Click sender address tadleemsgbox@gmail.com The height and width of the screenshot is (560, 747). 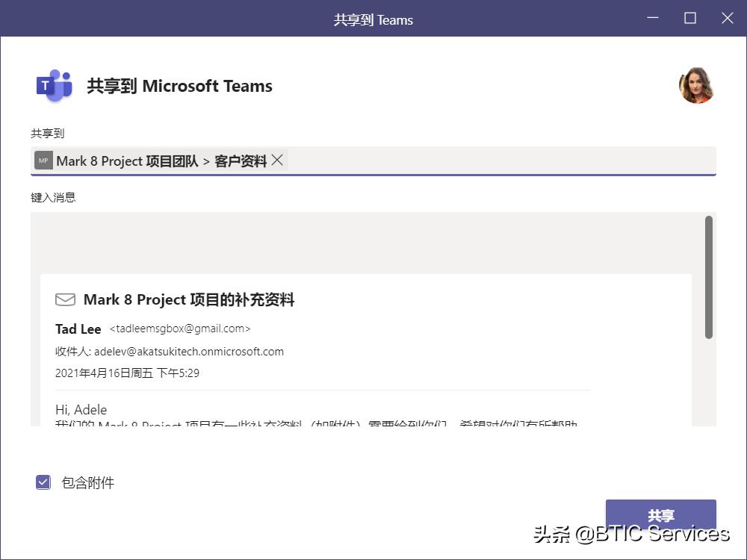(x=179, y=329)
